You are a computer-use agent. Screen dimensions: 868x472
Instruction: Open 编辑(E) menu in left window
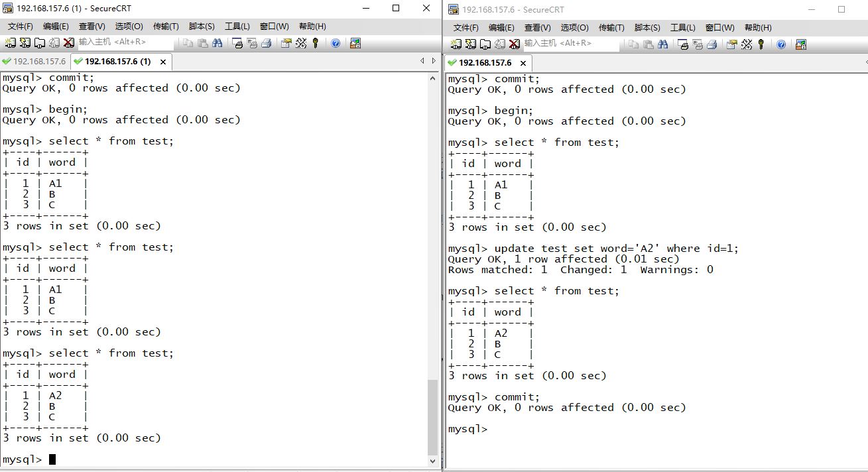(x=56, y=27)
